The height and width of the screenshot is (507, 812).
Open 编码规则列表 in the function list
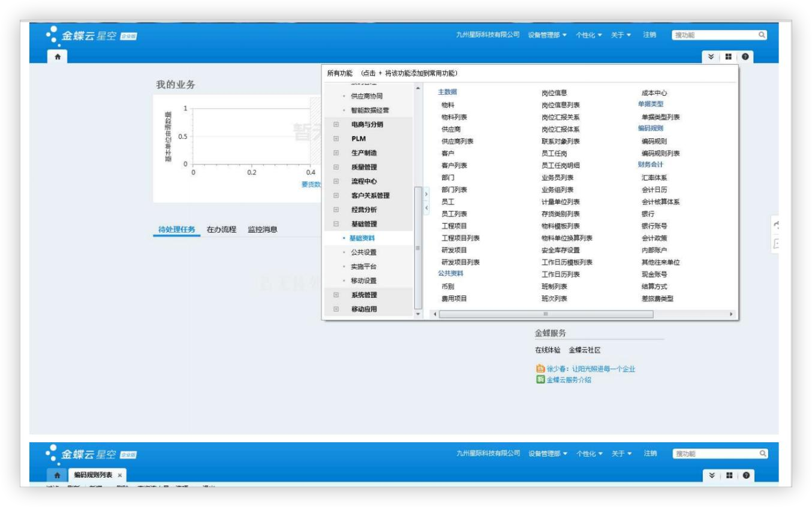point(660,153)
